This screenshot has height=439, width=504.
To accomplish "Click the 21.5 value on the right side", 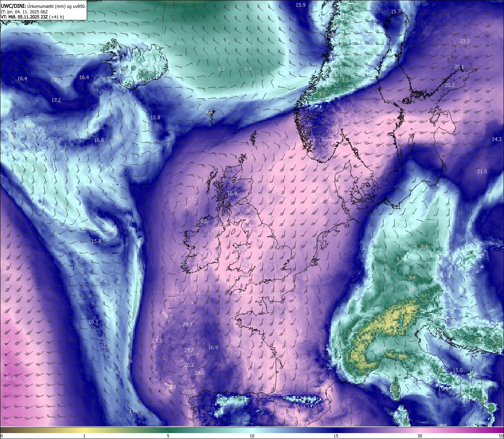I will (x=482, y=171).
